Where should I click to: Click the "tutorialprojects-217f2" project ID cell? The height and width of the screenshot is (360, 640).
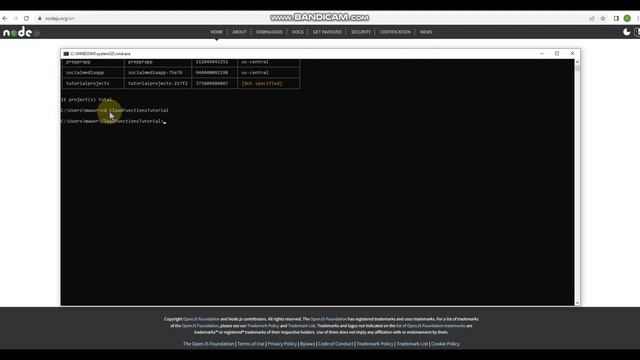[158, 83]
